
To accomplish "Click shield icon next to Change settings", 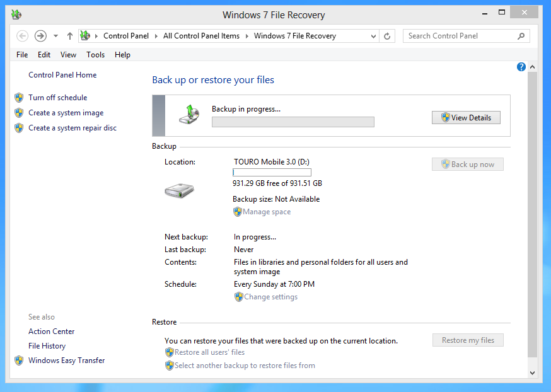I will tap(239, 297).
